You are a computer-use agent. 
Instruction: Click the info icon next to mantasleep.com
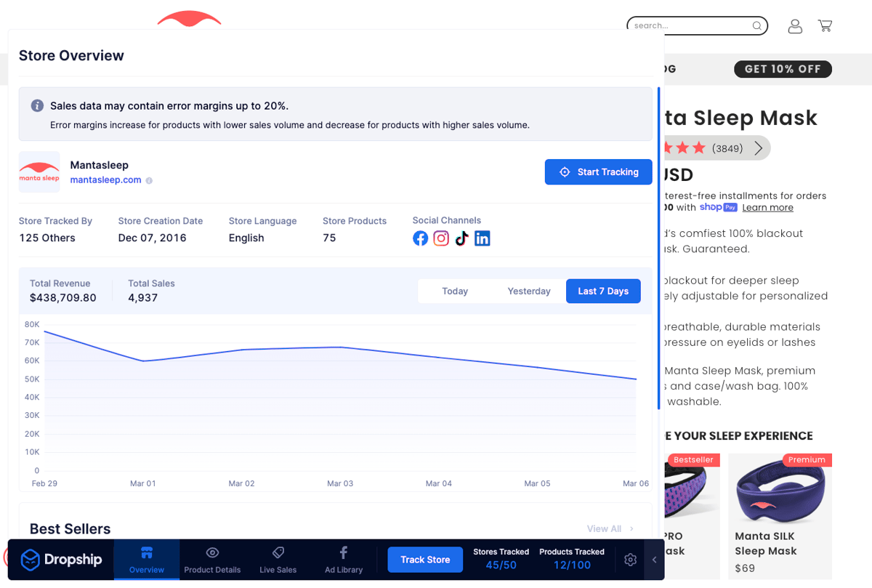[149, 180]
